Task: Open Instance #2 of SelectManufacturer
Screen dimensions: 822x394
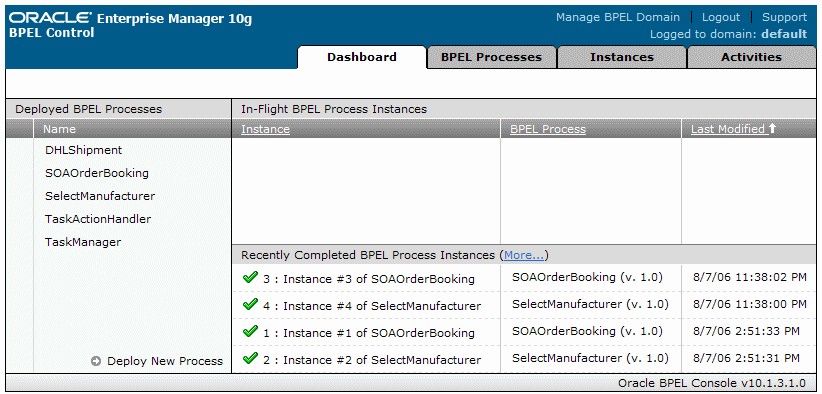Action: click(372, 360)
